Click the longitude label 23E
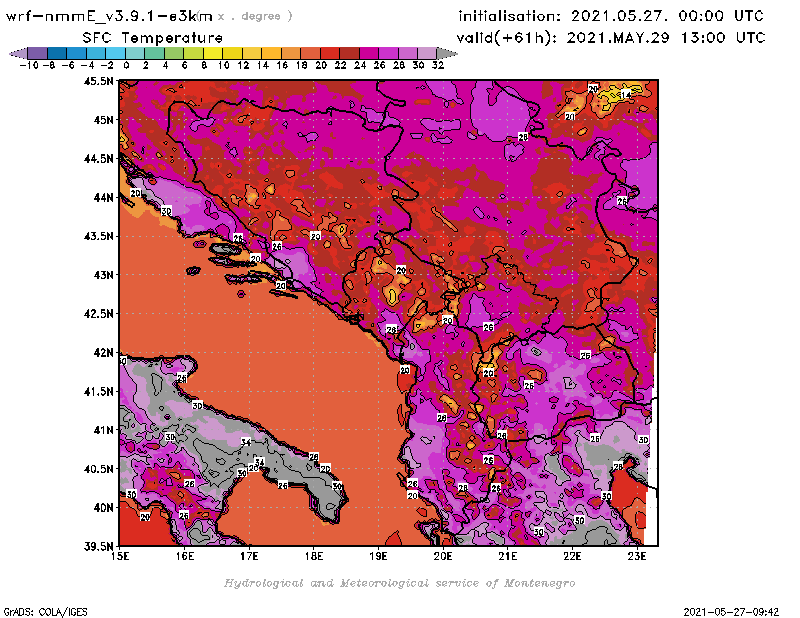Image resolution: width=800 pixels, height=618 pixels. (x=637, y=556)
